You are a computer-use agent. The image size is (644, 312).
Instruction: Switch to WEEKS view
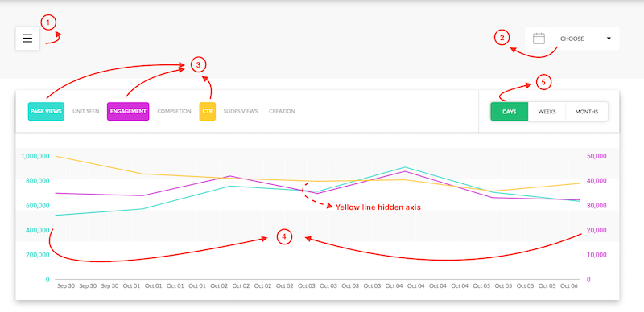click(x=547, y=112)
